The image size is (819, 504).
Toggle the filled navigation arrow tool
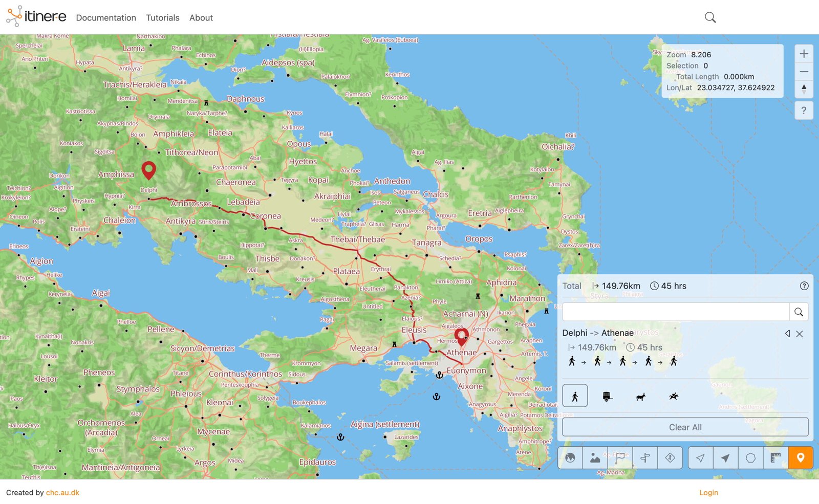(x=725, y=458)
